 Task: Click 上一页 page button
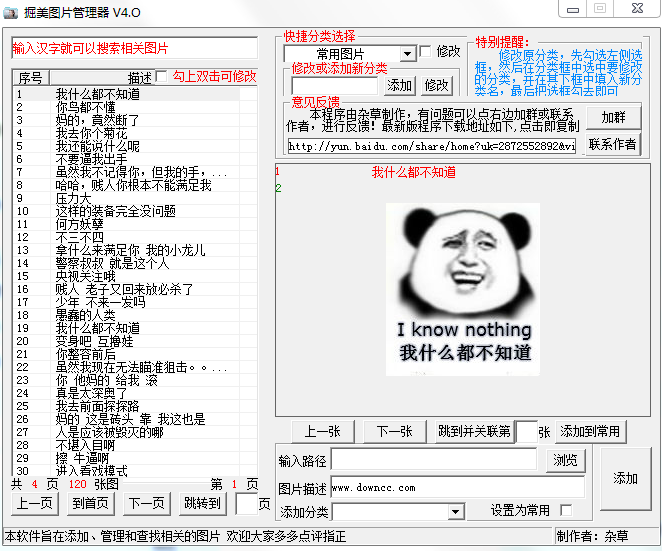pyautogui.click(x=35, y=503)
